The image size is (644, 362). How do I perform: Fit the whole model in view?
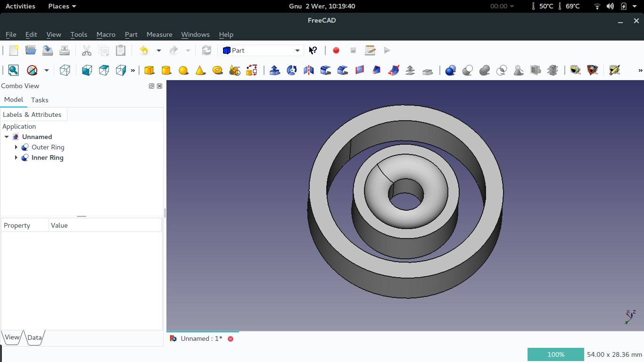[x=13, y=70]
